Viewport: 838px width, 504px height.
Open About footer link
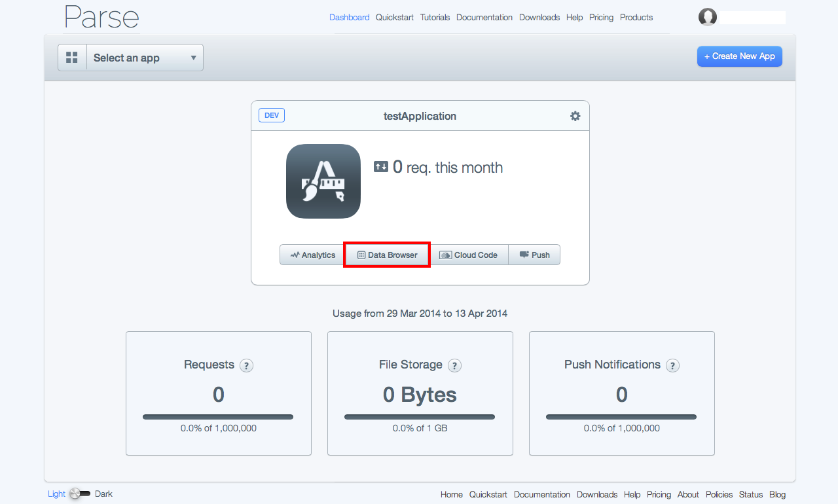coord(688,495)
